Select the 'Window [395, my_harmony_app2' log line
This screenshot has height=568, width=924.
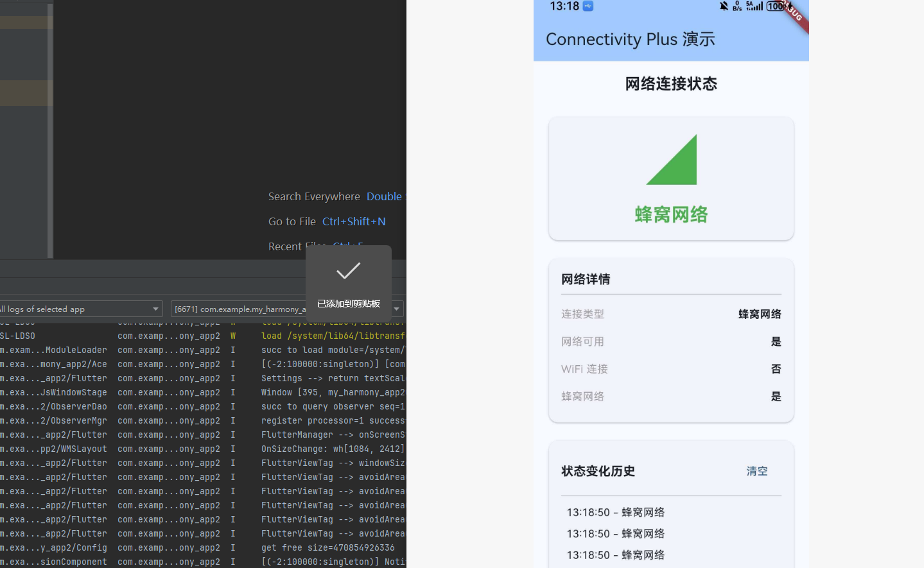click(333, 392)
